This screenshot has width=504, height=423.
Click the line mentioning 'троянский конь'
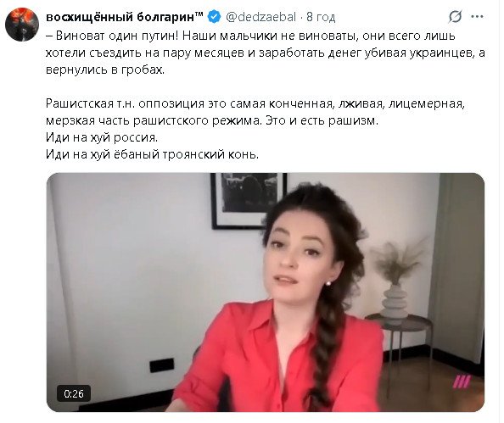153,154
